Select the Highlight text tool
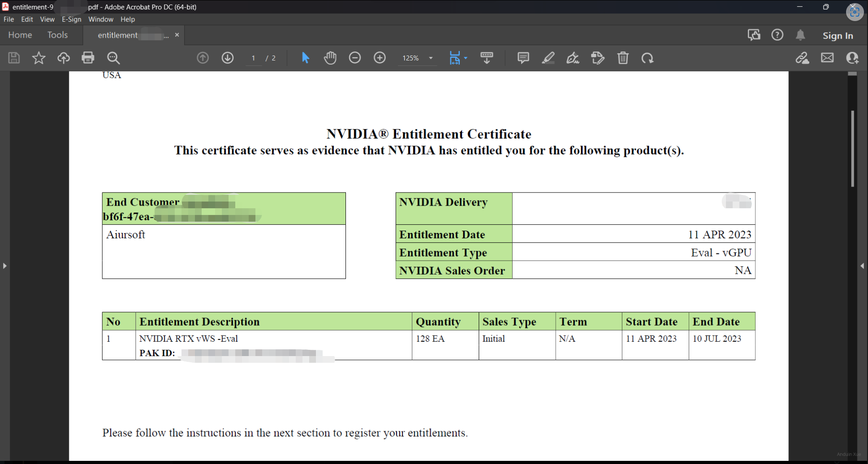 tap(548, 58)
